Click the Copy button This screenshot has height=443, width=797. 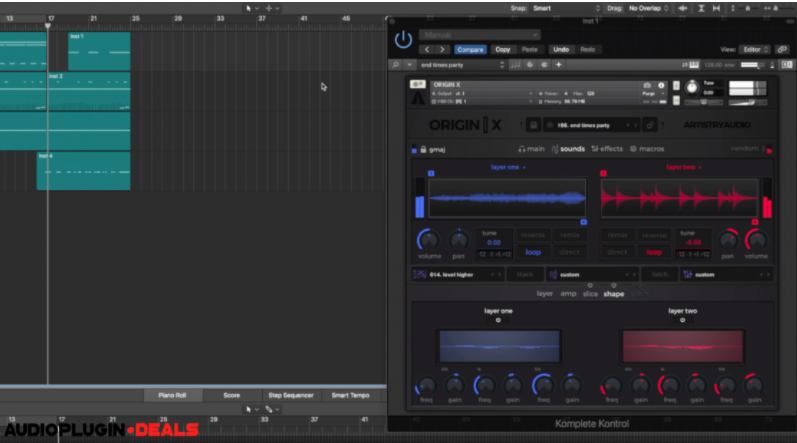pos(502,49)
